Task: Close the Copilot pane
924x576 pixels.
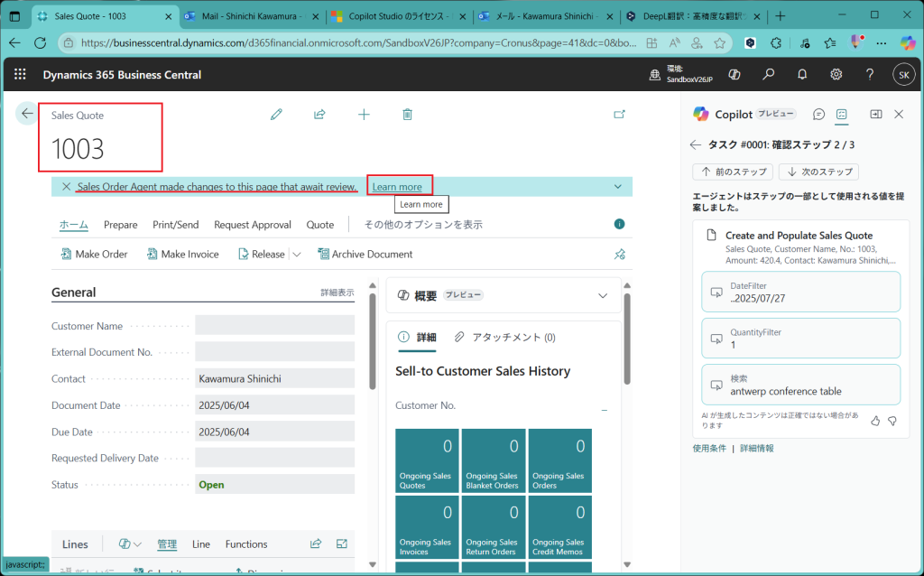Action: (899, 115)
